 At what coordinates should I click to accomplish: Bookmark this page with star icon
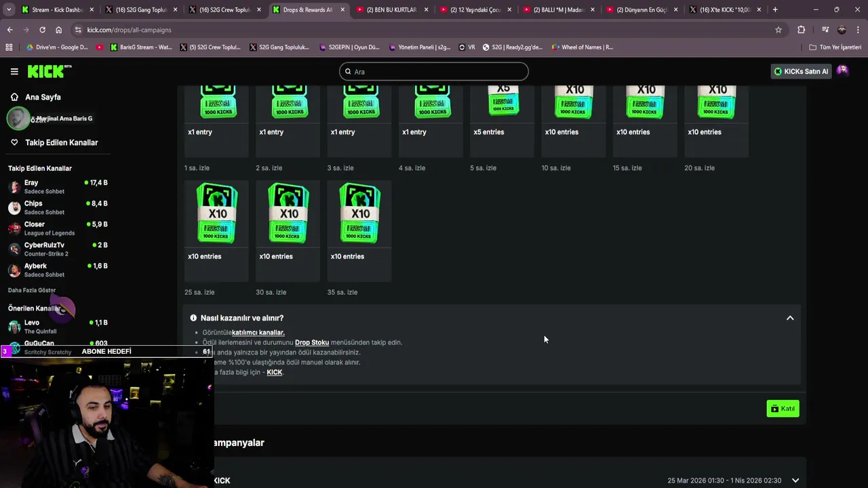[778, 30]
